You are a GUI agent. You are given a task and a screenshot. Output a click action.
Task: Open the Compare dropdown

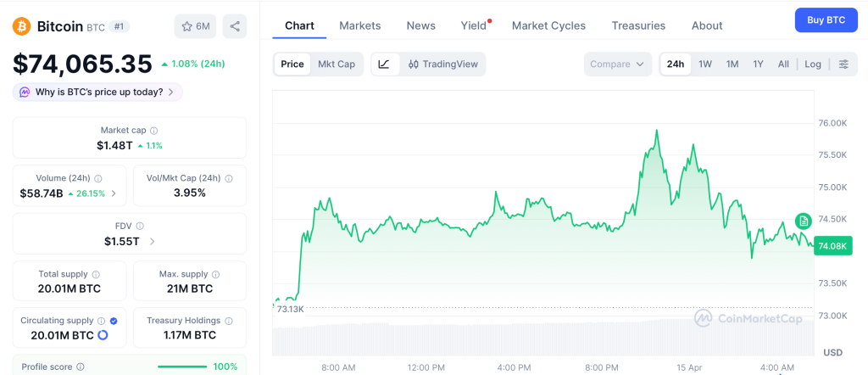618,64
